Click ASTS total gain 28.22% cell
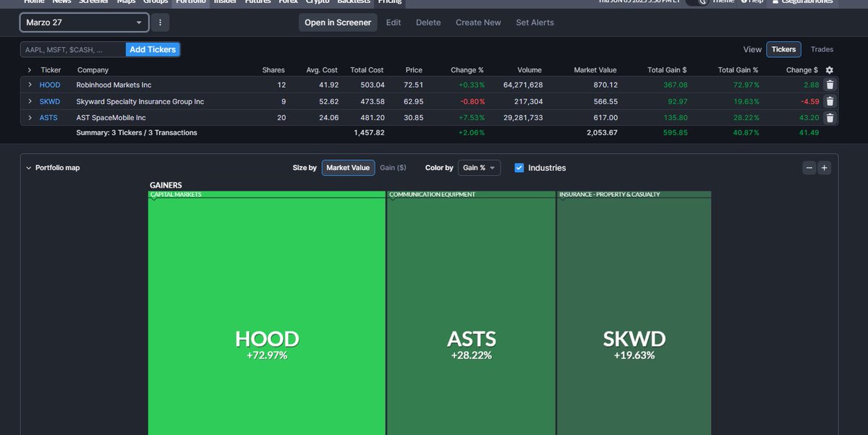This screenshot has width=868, height=435. pyautogui.click(x=746, y=117)
